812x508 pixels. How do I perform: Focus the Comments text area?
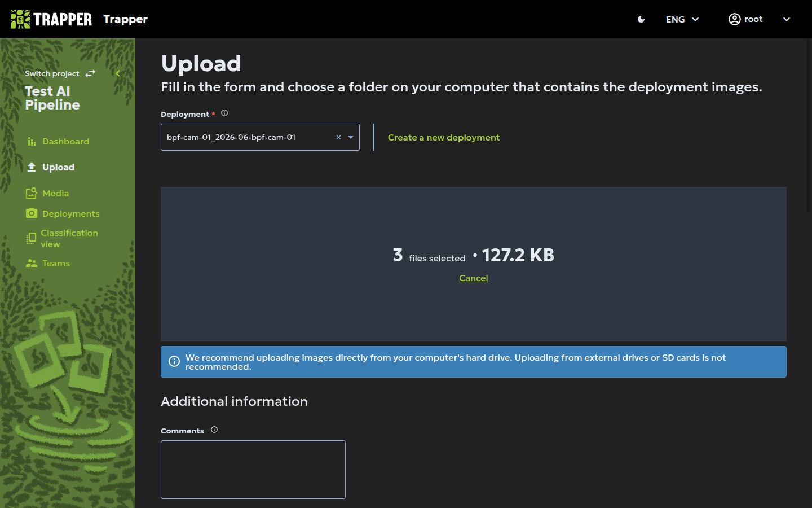click(253, 470)
